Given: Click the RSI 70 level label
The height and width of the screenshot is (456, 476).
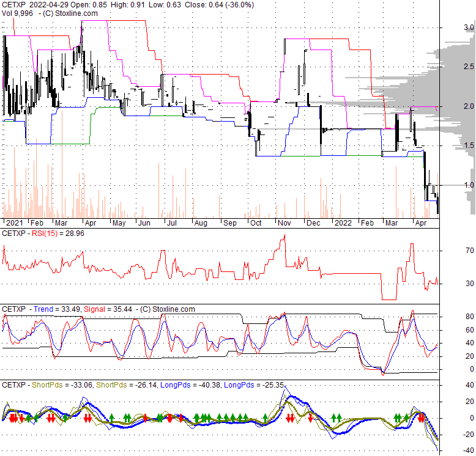Looking at the screenshot, I should (470, 251).
